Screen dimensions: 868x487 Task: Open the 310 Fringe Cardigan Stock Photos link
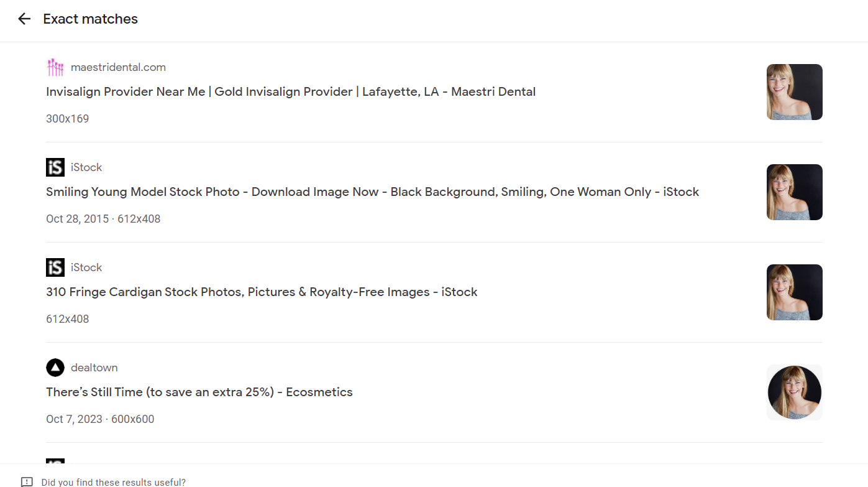click(262, 292)
